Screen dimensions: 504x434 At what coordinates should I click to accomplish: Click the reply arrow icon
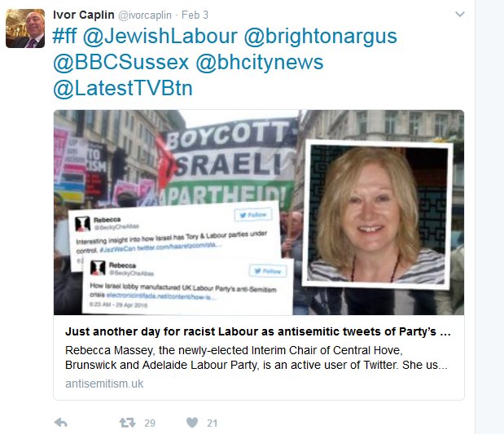61,423
